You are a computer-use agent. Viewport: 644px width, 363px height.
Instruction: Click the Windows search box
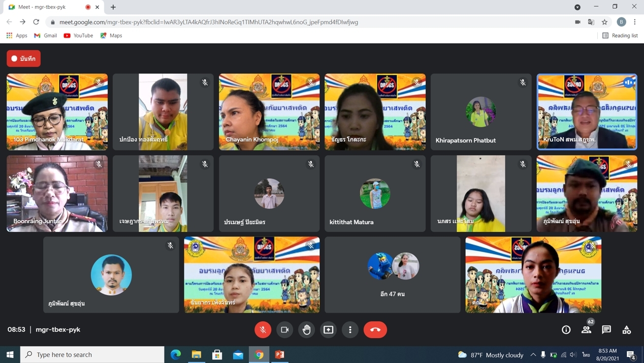pos(92,354)
